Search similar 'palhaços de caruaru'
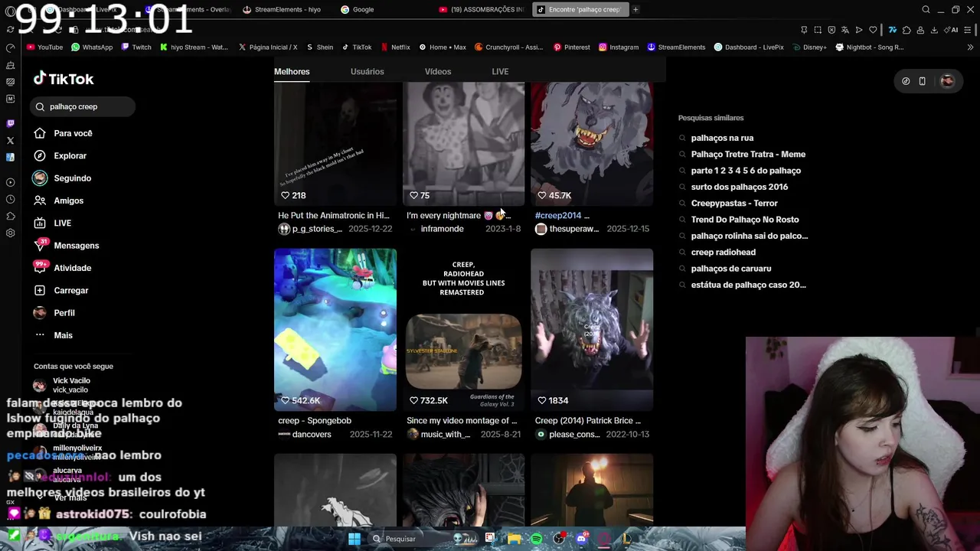Image resolution: width=980 pixels, height=551 pixels. [x=730, y=269]
